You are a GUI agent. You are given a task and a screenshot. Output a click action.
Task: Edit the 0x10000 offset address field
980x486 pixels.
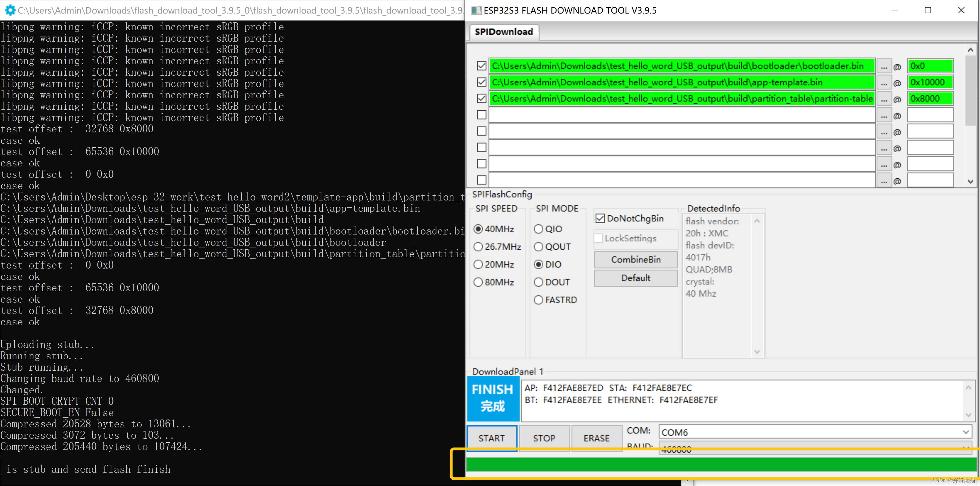pyautogui.click(x=930, y=83)
